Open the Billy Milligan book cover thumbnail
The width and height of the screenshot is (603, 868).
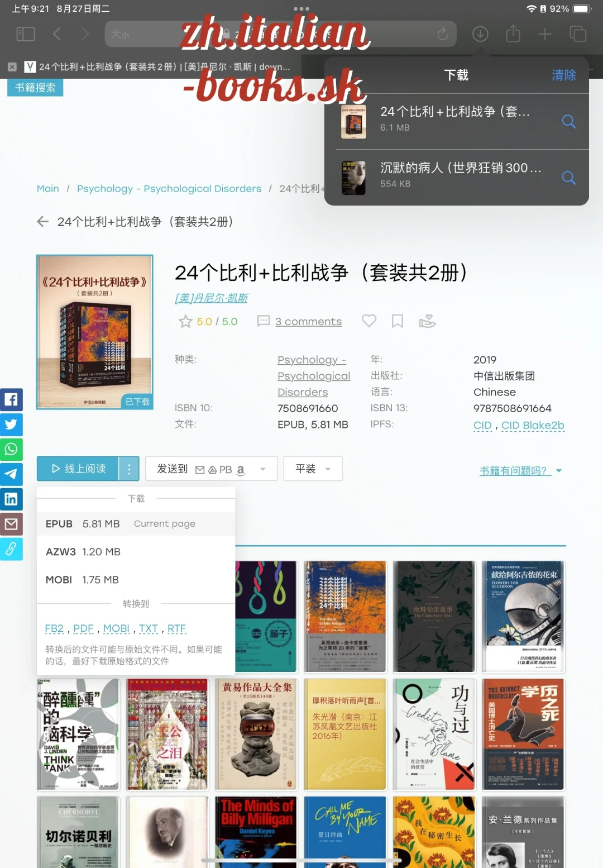255,832
